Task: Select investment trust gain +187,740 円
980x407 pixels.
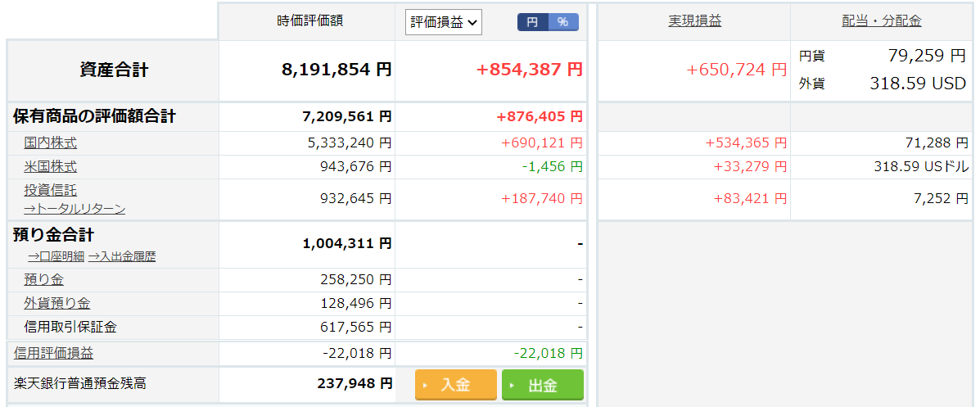Action: click(x=542, y=199)
